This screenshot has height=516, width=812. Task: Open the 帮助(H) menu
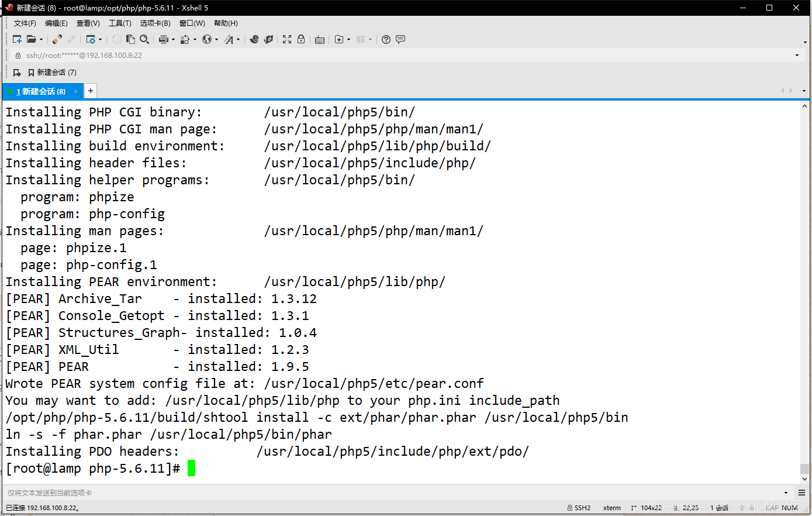tap(226, 23)
